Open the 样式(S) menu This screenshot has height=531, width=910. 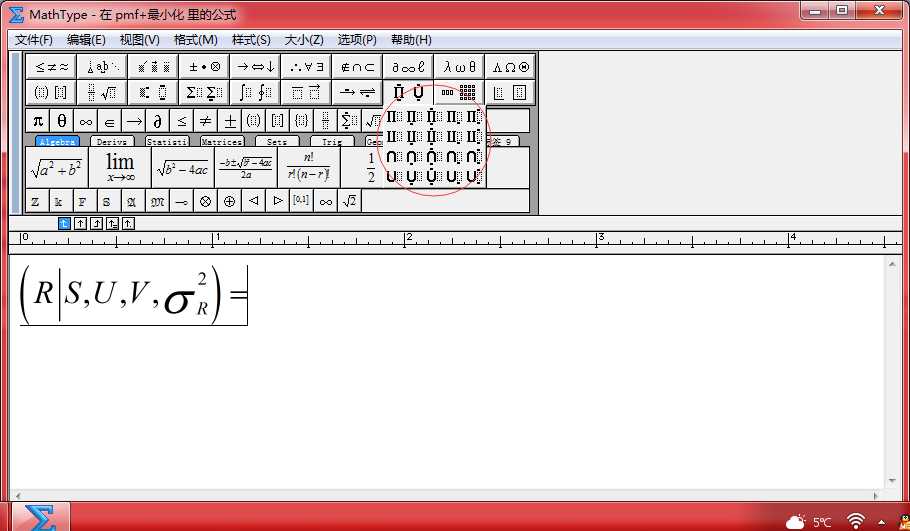click(251, 39)
